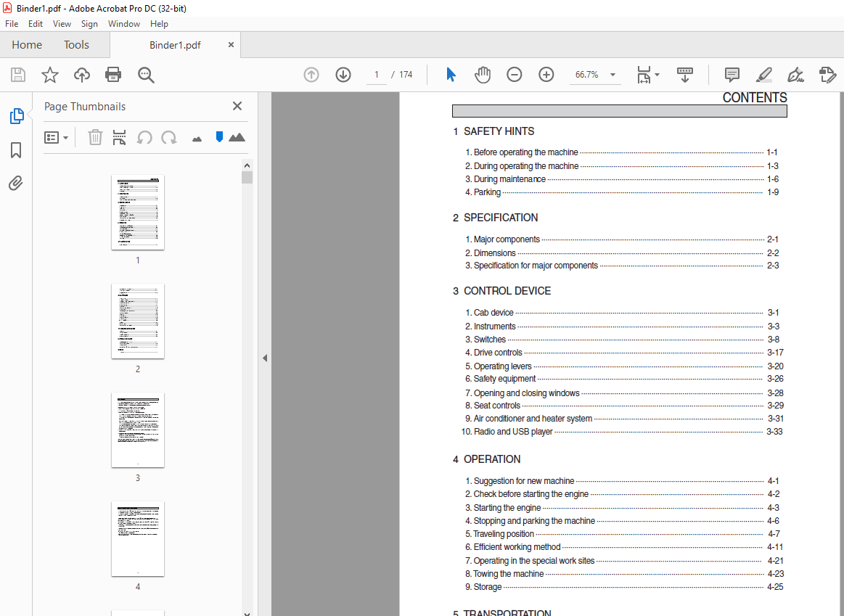Select page 3 thumbnail
Viewport: 844px width, 616px height.
click(138, 430)
